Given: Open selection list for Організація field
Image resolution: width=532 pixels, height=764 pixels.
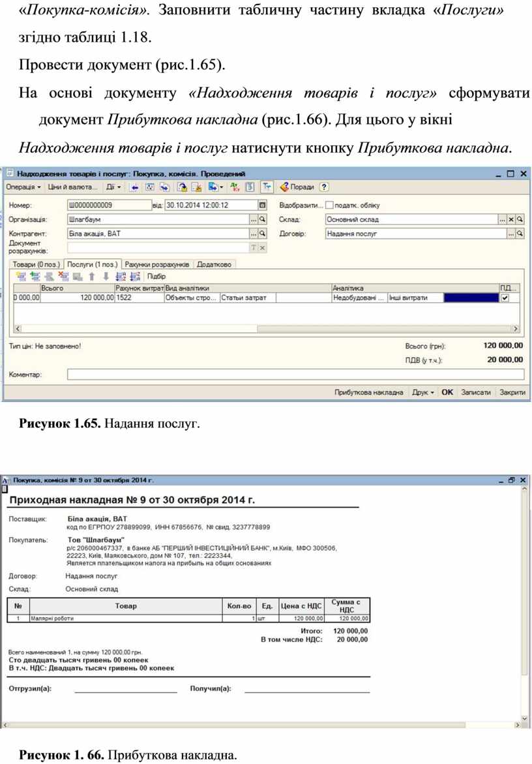Looking at the screenshot, I should pos(254,219).
